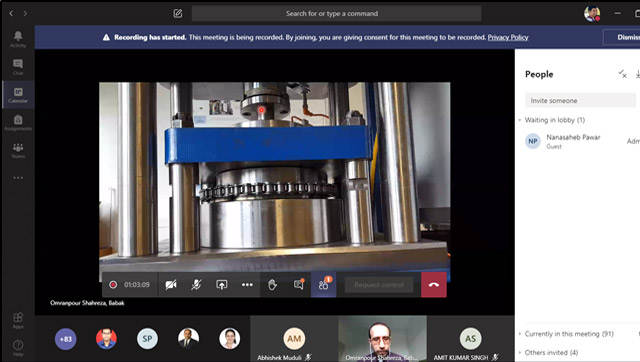Image resolution: width=640 pixels, height=362 pixels.
Task: Click the NP avatar in lobby
Action: pyautogui.click(x=533, y=141)
